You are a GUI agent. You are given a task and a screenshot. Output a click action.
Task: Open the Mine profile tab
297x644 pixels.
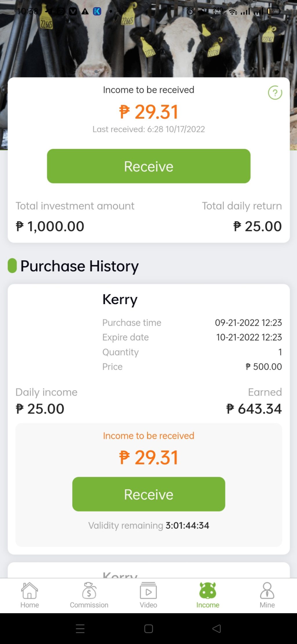click(267, 595)
